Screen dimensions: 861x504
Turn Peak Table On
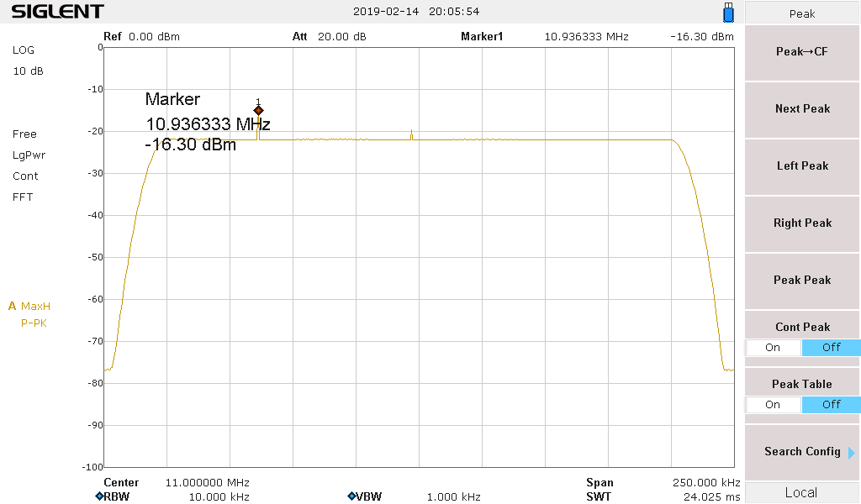(773, 404)
